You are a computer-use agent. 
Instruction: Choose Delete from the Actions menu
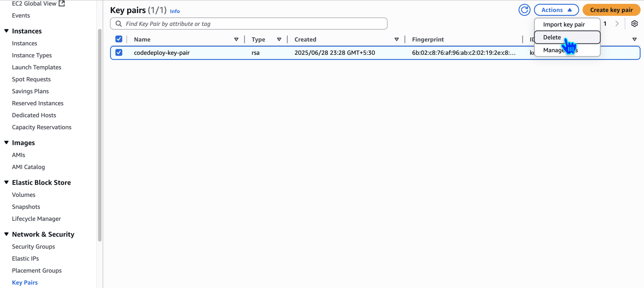click(x=552, y=37)
